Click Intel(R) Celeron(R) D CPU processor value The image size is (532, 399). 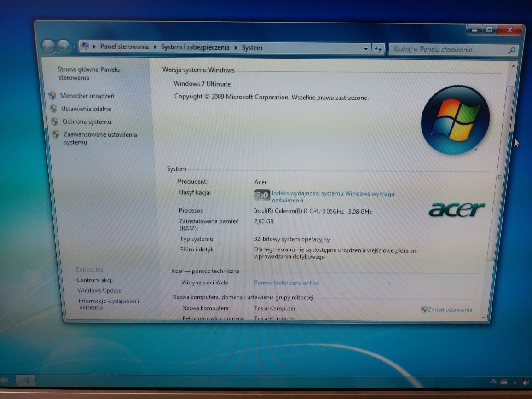click(x=312, y=211)
